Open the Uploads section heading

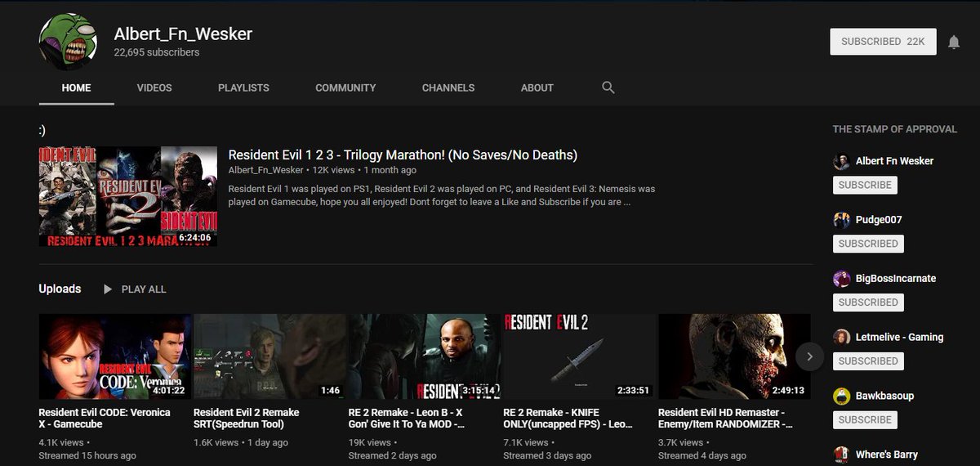[60, 289]
